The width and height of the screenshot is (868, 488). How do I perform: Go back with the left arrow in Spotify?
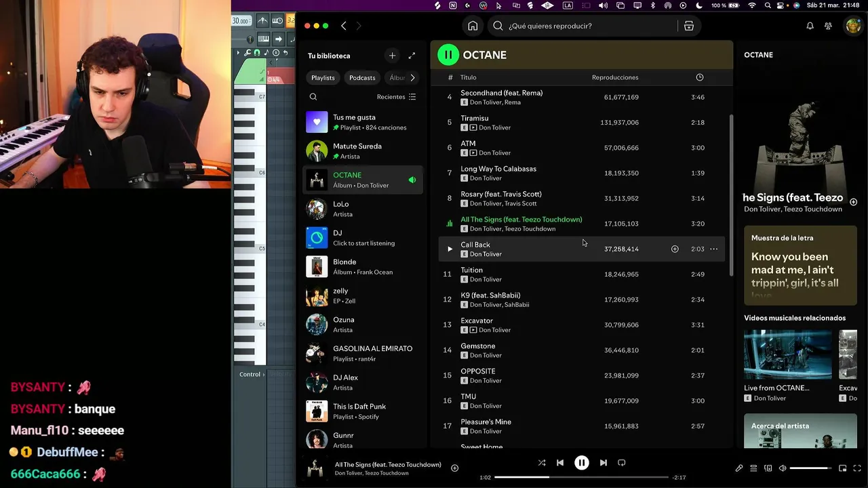(x=344, y=26)
